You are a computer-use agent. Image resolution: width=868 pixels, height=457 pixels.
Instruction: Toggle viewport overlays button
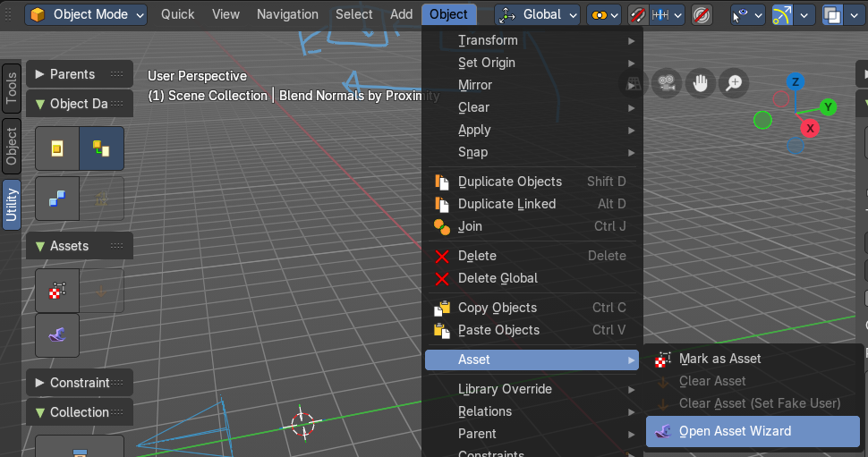(832, 15)
